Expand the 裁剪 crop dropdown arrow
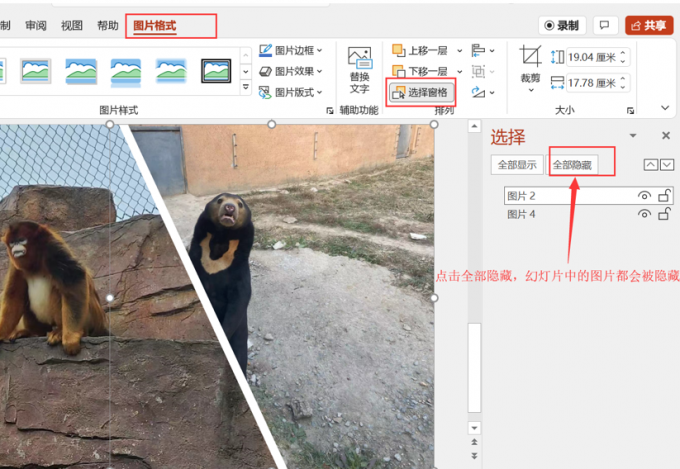The height and width of the screenshot is (469, 680). tap(531, 90)
